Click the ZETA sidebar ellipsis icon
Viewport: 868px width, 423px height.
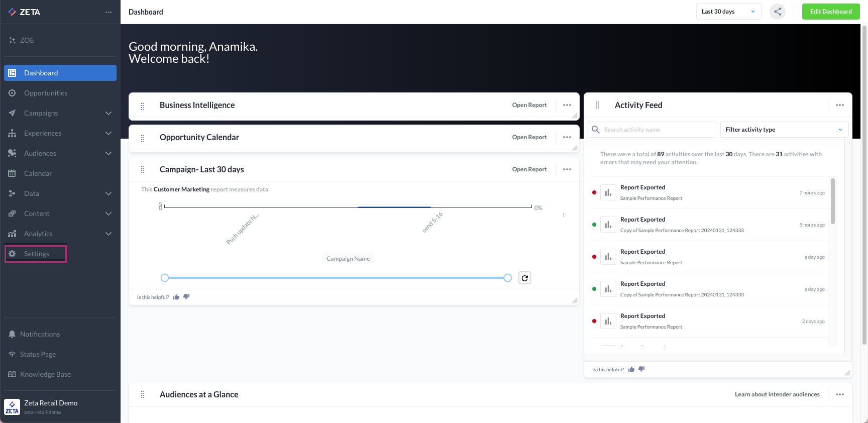point(108,12)
